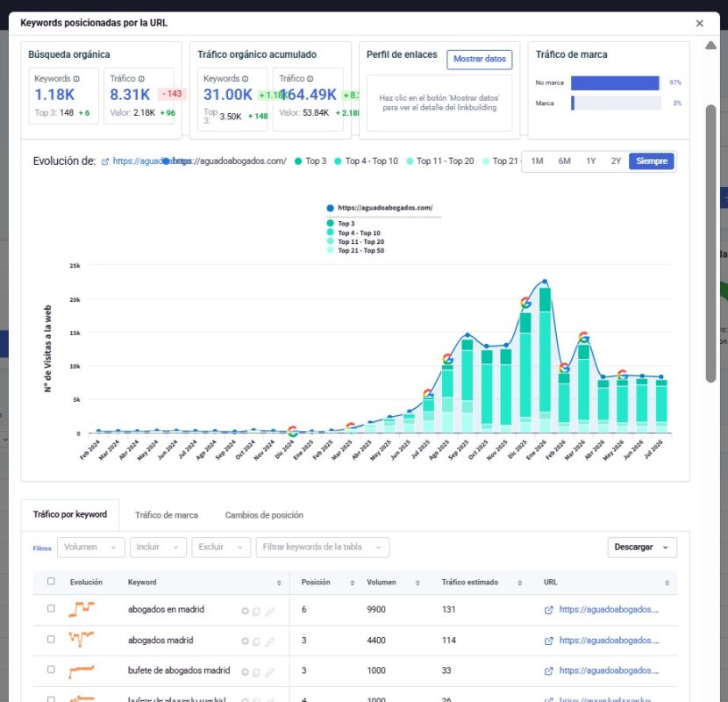Check the bufete de abogados madrid row checkbox
The image size is (728, 702).
[51, 670]
